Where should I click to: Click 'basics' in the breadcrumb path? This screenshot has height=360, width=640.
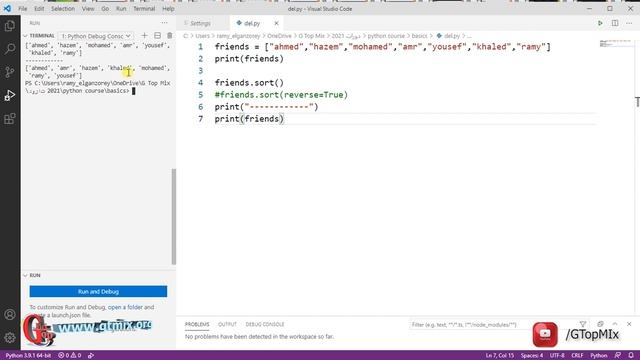(x=419, y=36)
